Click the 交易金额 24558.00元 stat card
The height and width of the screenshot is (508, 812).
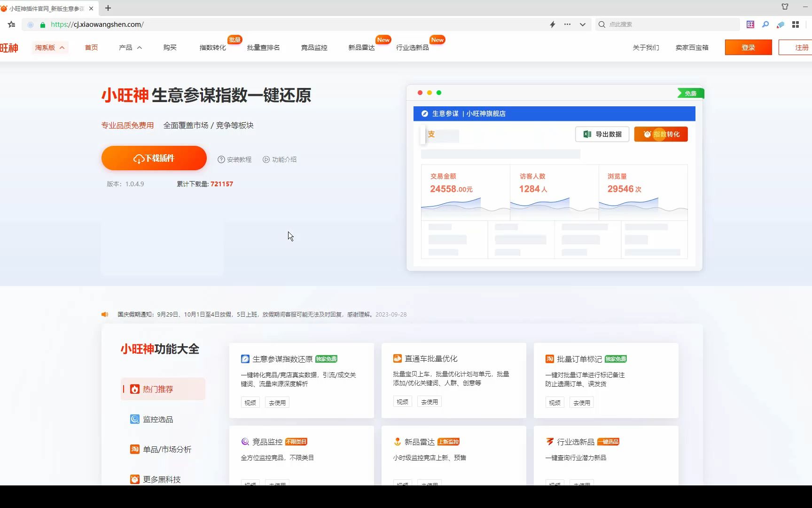[465, 192]
